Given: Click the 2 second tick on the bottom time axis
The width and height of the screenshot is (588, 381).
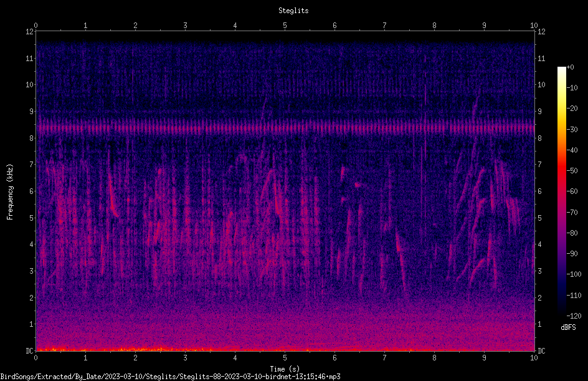Looking at the screenshot, I should (x=135, y=358).
